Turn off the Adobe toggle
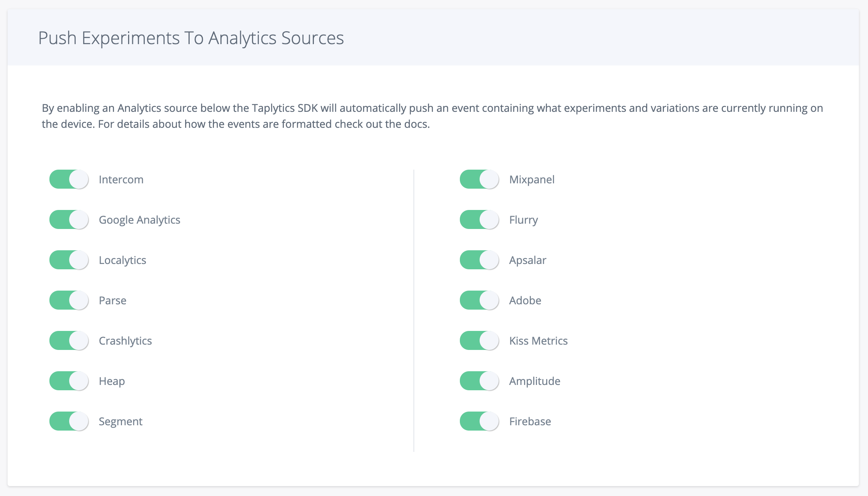 [x=479, y=300]
